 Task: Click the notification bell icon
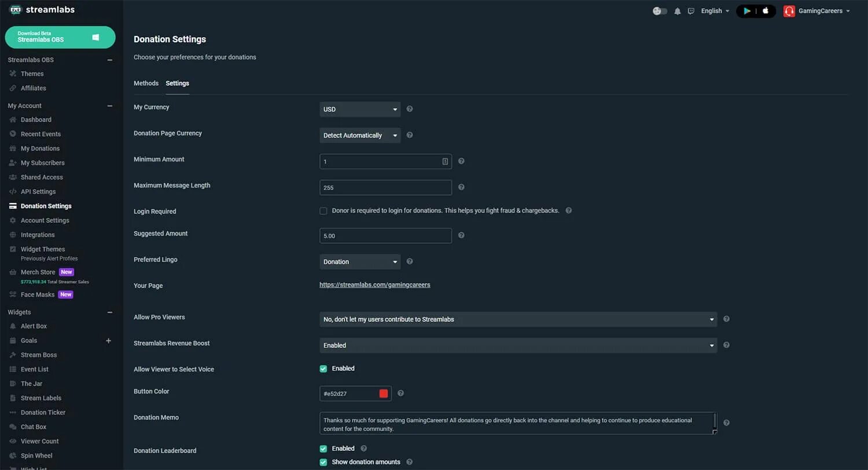click(678, 11)
